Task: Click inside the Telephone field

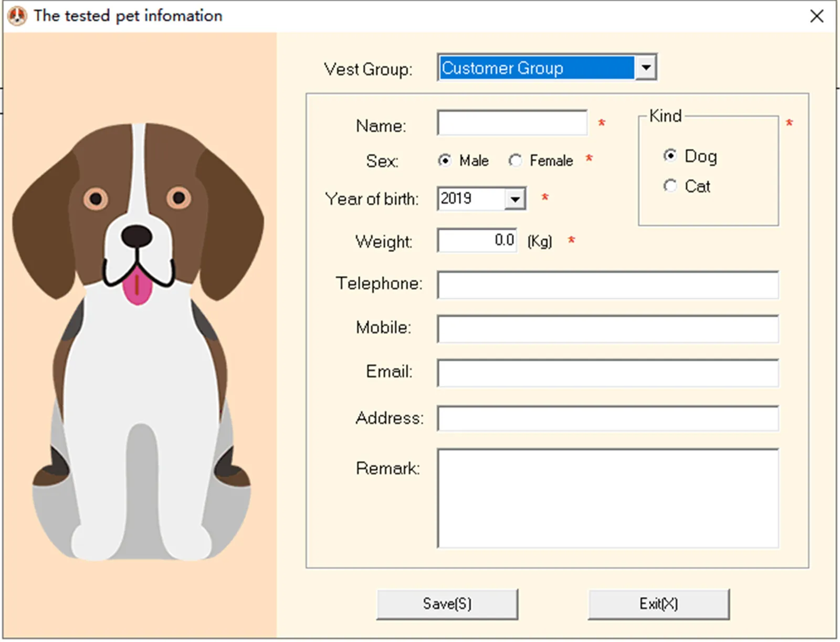Action: (x=607, y=285)
